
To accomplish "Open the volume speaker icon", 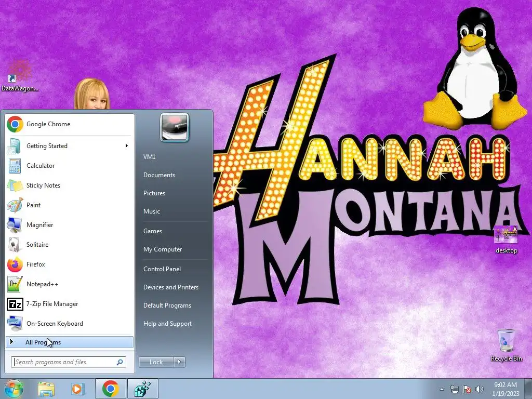I will (x=480, y=389).
